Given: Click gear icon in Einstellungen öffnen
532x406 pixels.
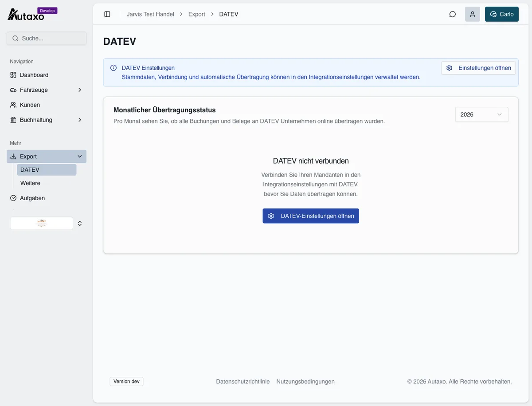Looking at the screenshot, I should click(450, 68).
